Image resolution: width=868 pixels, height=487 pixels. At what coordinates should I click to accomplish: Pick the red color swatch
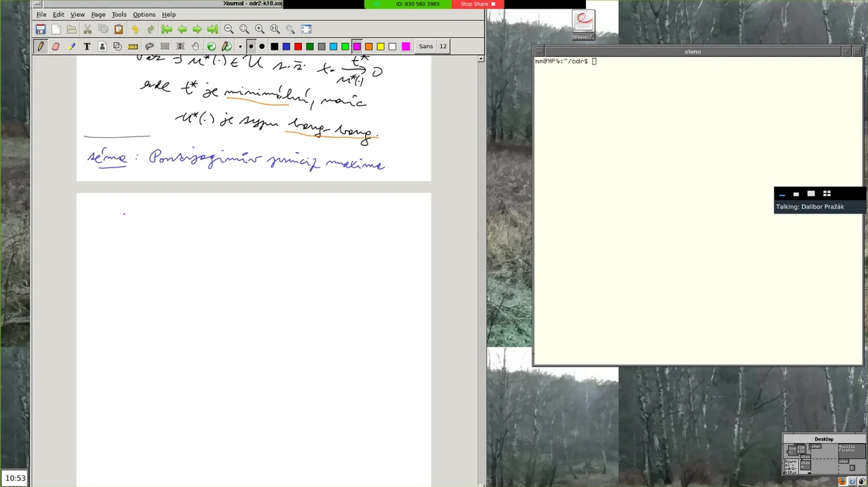point(298,46)
